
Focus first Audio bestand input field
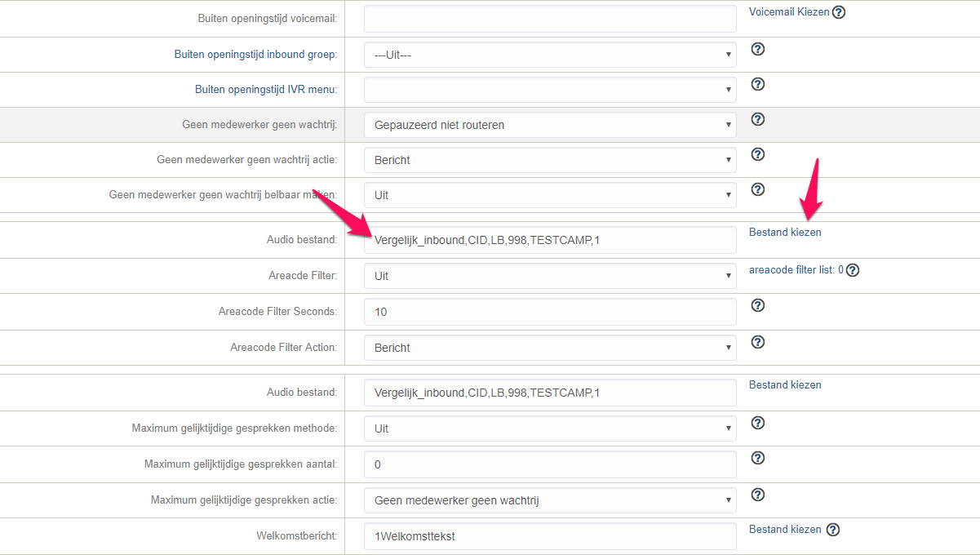point(550,240)
